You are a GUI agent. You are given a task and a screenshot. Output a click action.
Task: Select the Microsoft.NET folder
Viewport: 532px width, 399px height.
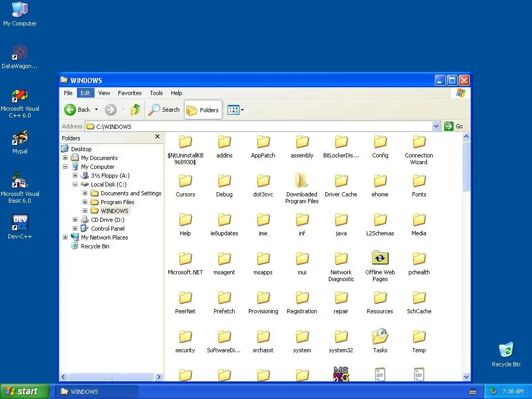[185, 263]
